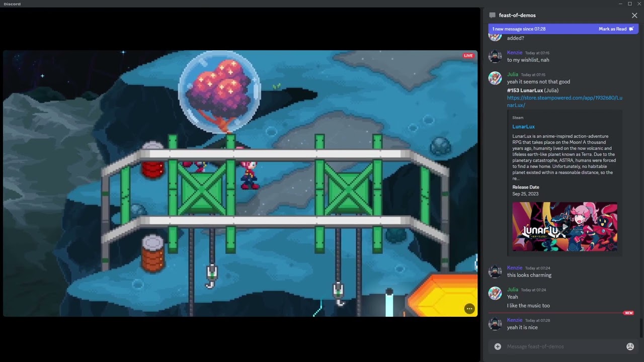The image size is (644, 362).
Task: Click Kenzie's username above 'to my wishlist, nah'
Action: pyautogui.click(x=515, y=53)
